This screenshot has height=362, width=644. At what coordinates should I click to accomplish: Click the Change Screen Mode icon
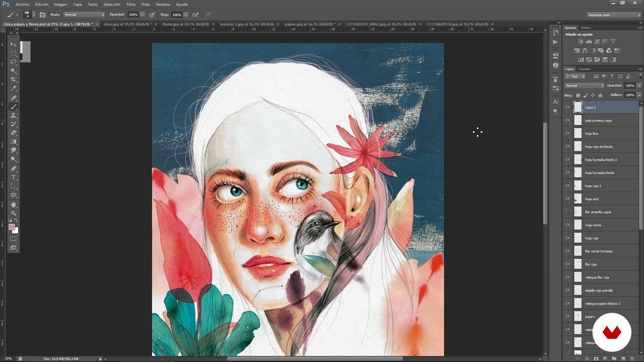point(13,248)
